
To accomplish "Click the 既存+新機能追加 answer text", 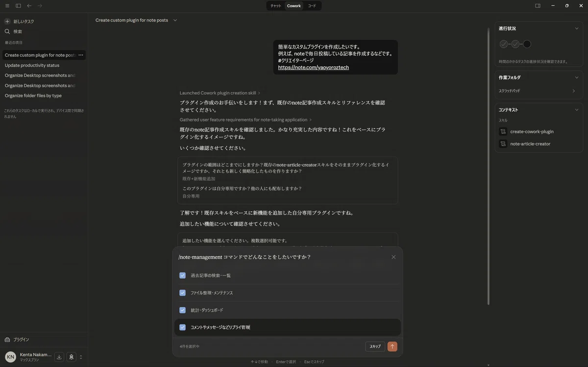I will coord(199,179).
